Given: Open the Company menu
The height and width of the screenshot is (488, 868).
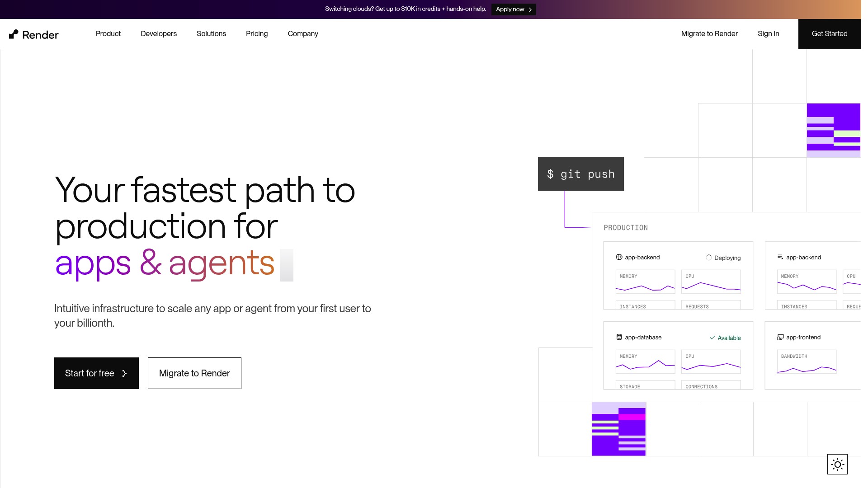Looking at the screenshot, I should click(303, 34).
